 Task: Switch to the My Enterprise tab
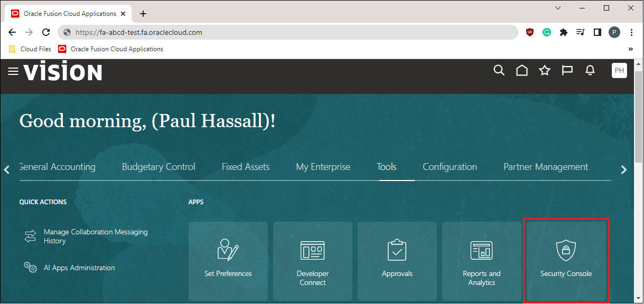(323, 167)
